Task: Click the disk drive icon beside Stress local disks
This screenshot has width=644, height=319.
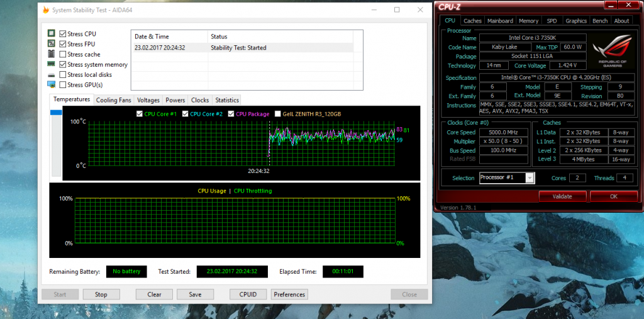Action: coord(52,75)
